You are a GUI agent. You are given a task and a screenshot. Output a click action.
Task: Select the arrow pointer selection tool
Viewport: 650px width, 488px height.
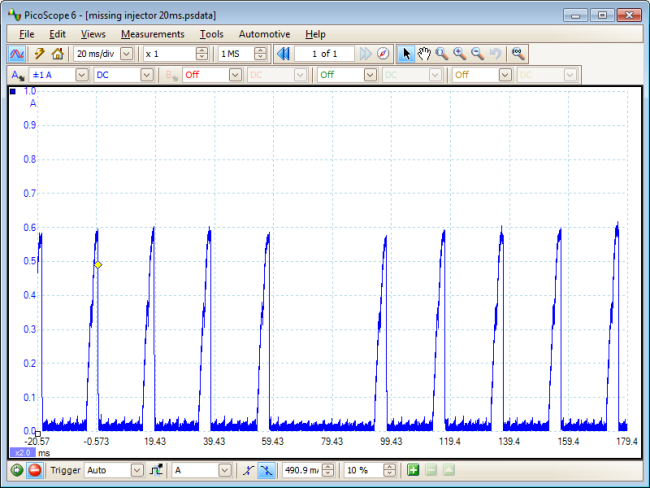tap(406, 54)
